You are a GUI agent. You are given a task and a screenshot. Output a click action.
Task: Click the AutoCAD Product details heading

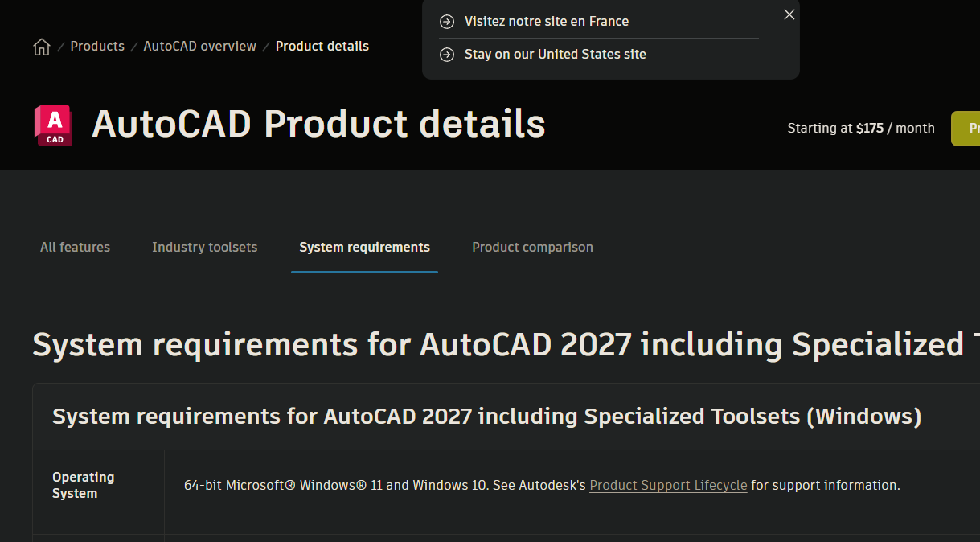[x=318, y=125]
